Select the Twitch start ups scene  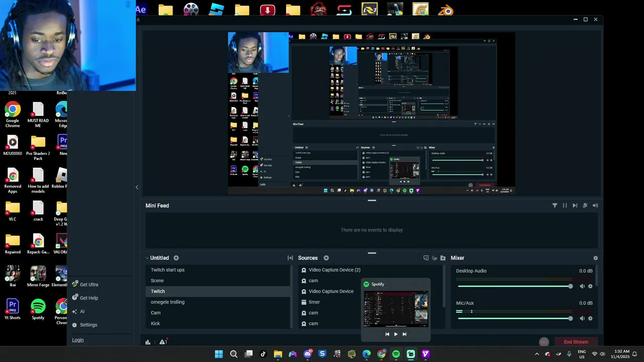click(218, 270)
